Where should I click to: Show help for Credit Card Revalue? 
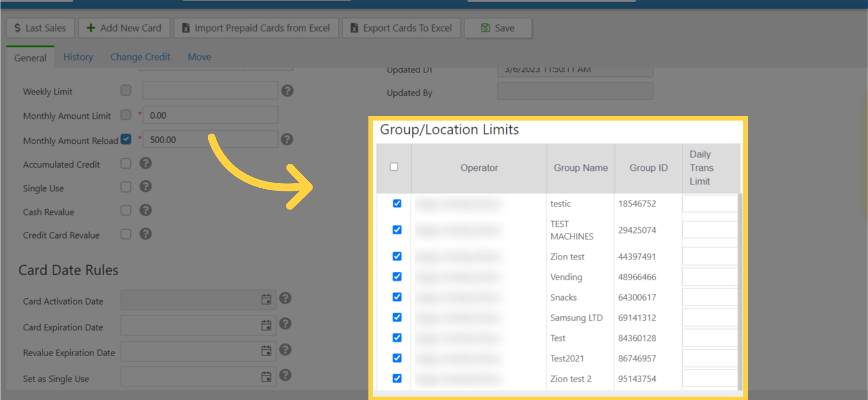click(x=145, y=234)
